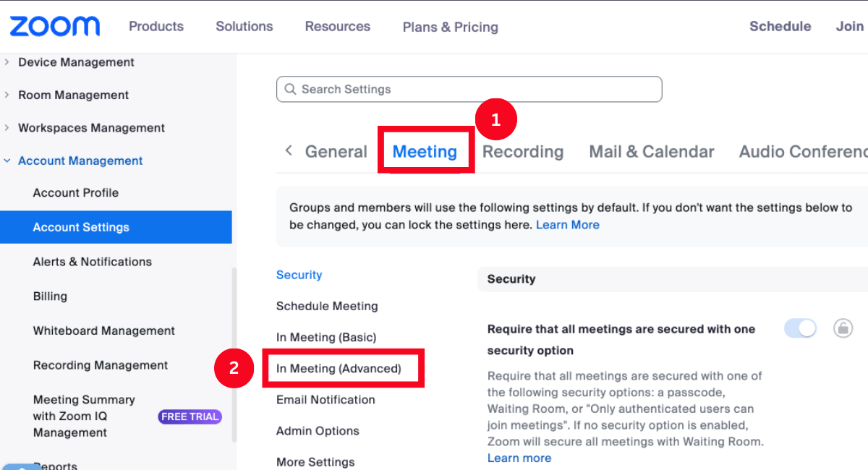Click the lock icon for the security setting

click(x=843, y=328)
